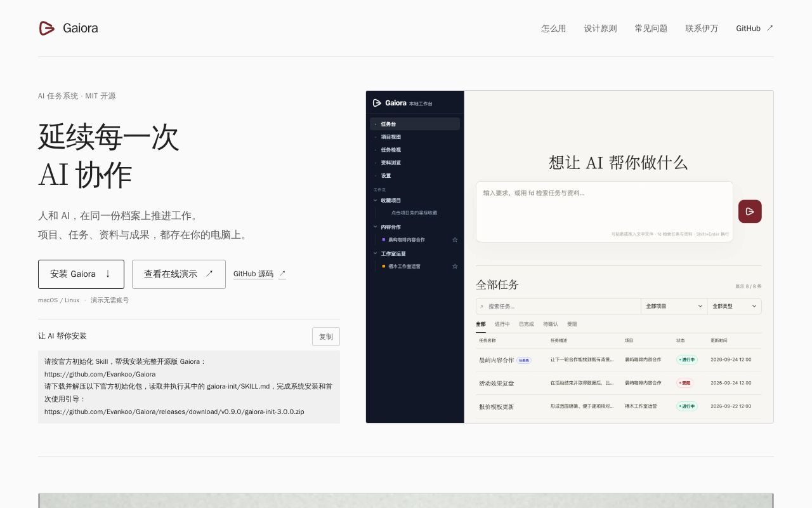812x508 pixels.
Task: Collapse the 工作室运营 group chevron
Action: 376,253
